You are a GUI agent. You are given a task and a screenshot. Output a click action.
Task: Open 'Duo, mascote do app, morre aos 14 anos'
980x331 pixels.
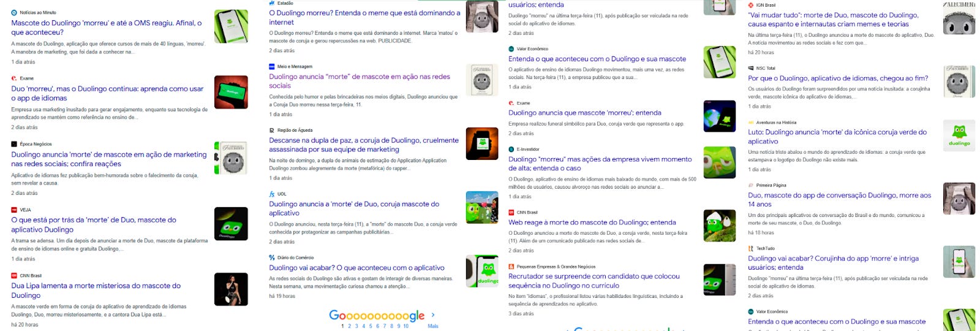pos(840,200)
